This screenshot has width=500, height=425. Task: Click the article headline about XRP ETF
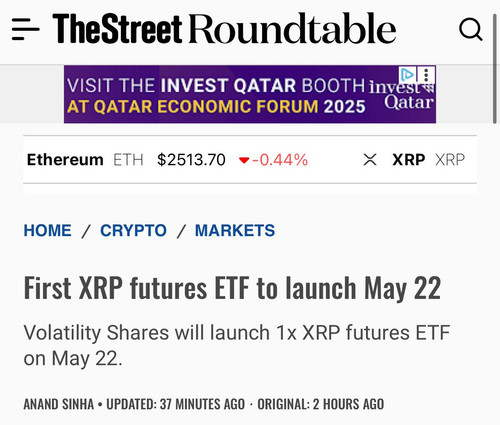coord(232,288)
